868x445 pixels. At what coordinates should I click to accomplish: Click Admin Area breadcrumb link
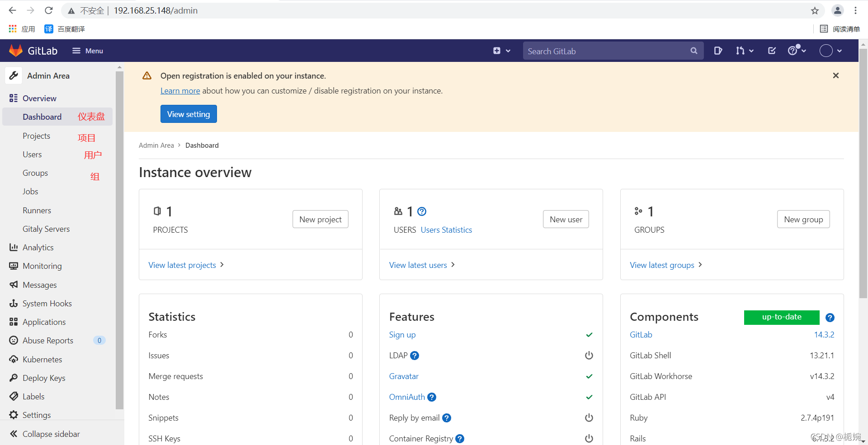(x=156, y=145)
